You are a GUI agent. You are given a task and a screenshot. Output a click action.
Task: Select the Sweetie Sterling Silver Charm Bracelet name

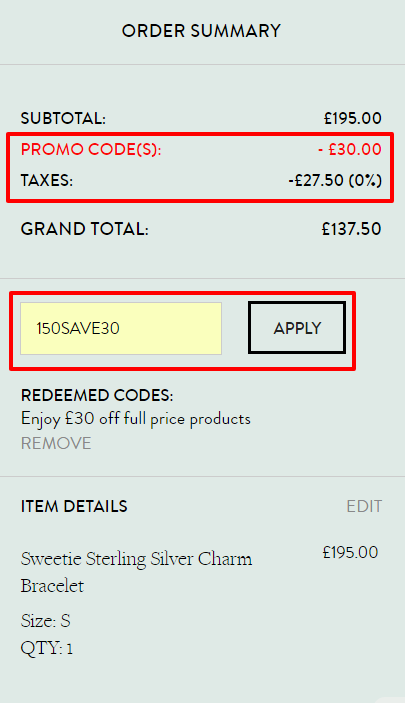pos(136,572)
